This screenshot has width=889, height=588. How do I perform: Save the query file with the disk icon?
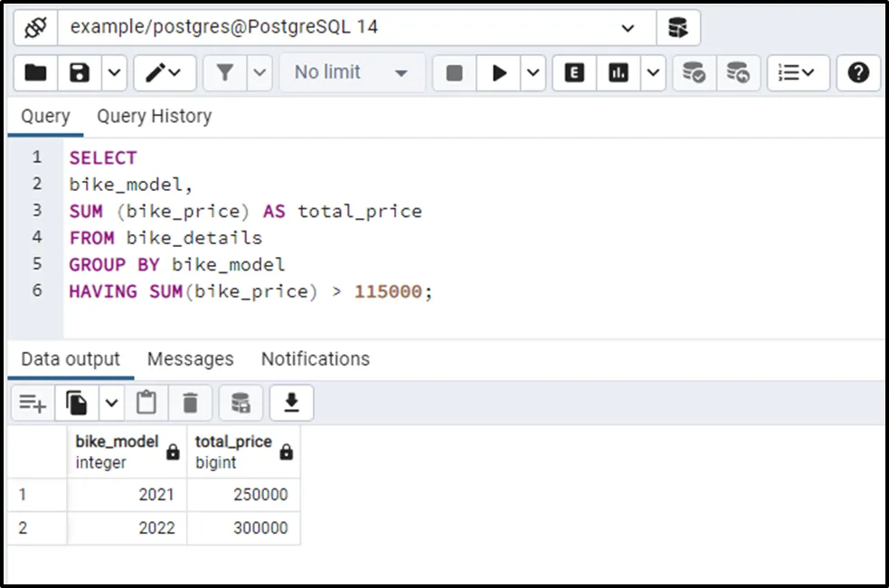point(80,73)
